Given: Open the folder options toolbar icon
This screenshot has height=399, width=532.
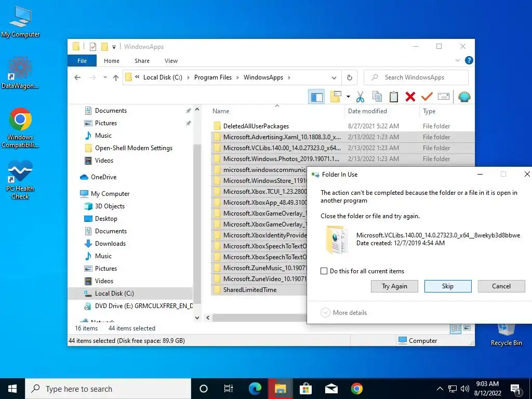Looking at the screenshot, I should pos(336,97).
